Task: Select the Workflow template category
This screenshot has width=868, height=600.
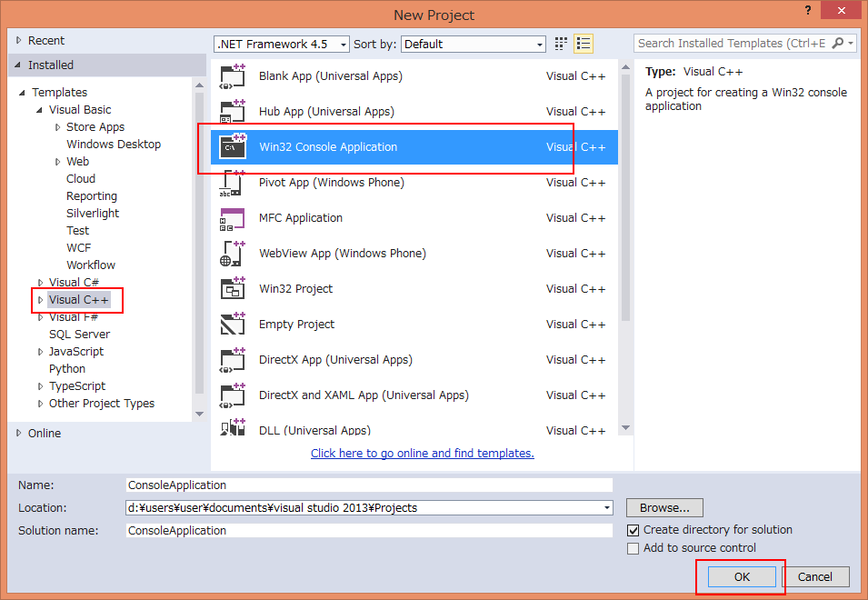Action: [x=91, y=265]
